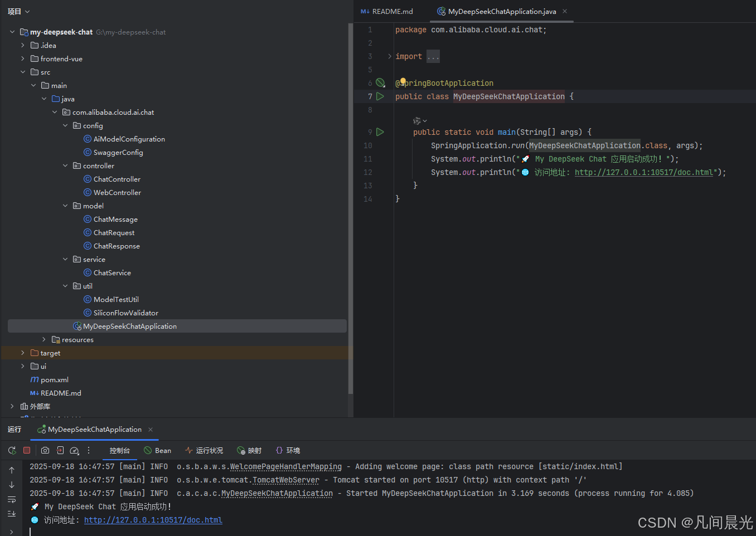Open ChatResponse class

pos(117,246)
